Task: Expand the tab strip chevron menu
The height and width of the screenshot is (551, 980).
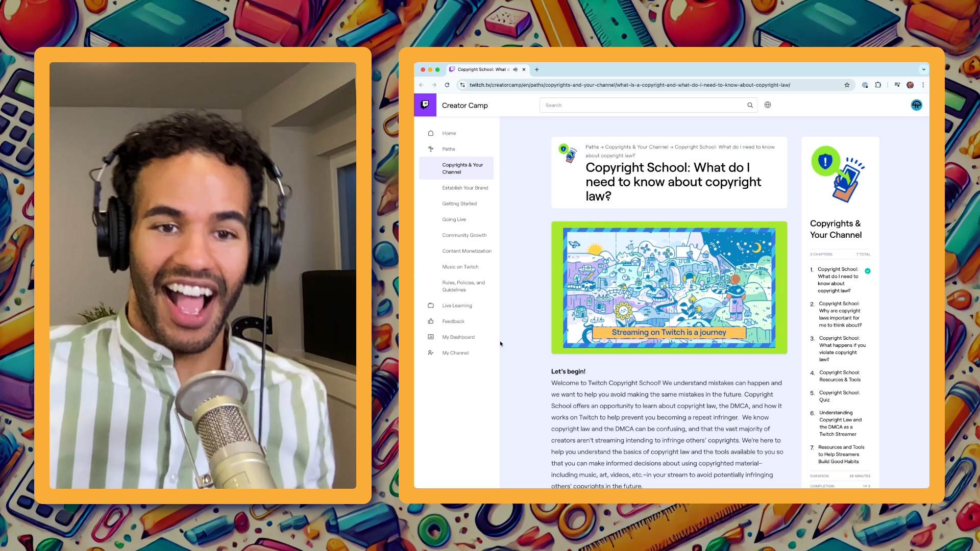Action: point(924,69)
